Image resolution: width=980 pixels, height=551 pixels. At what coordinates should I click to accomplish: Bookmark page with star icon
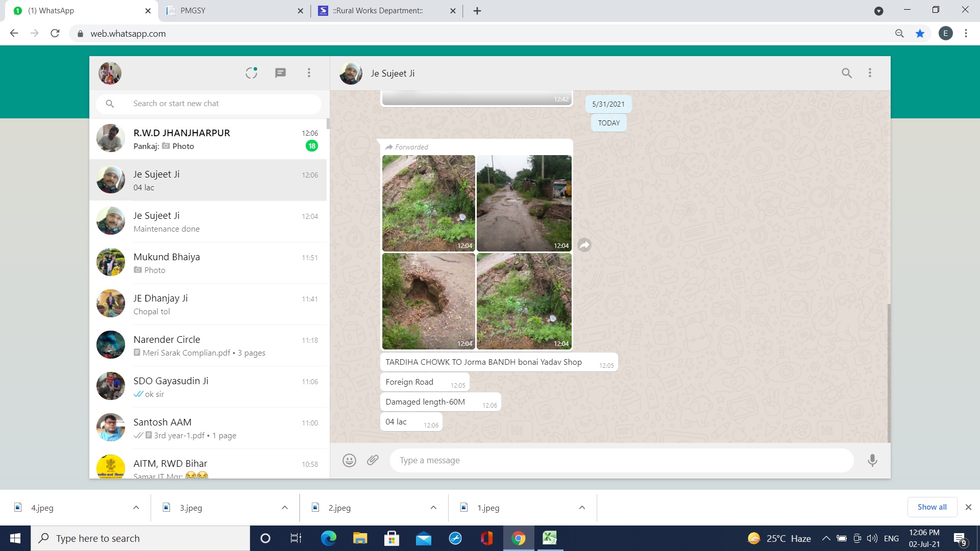pos(920,34)
